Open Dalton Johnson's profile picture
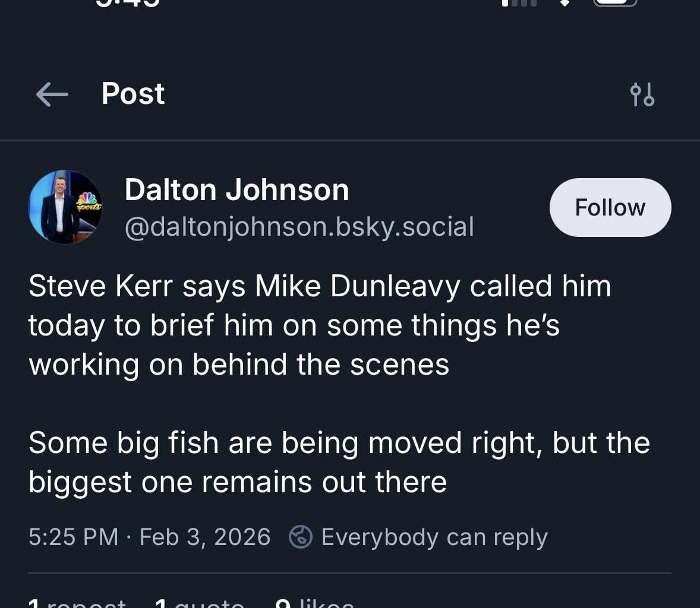Viewport: 700px width, 608px height. 65,207
